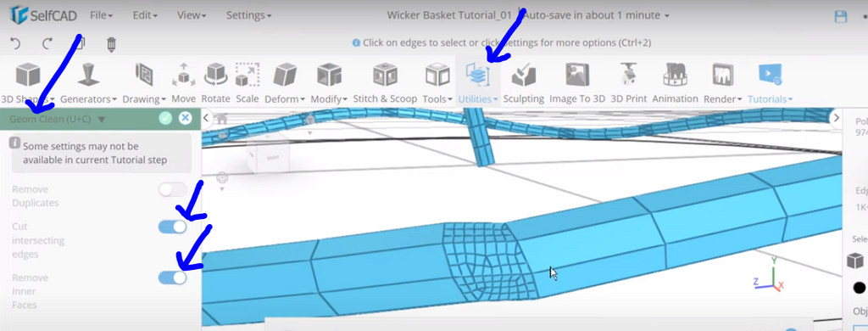This screenshot has width=868, height=331.
Task: Enable the Remove Duplicates toggle
Action: 172,189
